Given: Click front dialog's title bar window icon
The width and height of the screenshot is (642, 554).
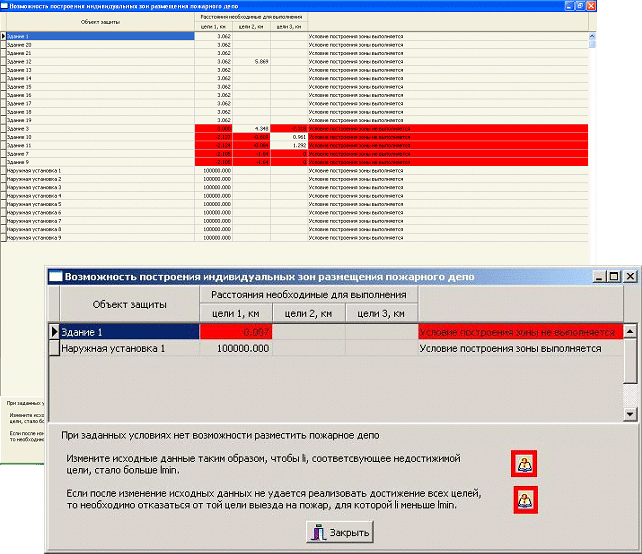Looking at the screenshot, I should click(x=57, y=277).
